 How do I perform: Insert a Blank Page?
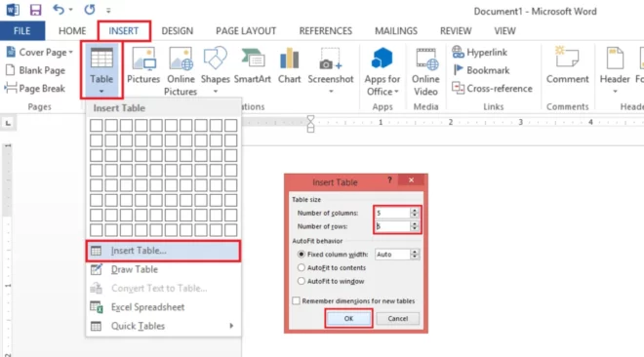point(36,70)
